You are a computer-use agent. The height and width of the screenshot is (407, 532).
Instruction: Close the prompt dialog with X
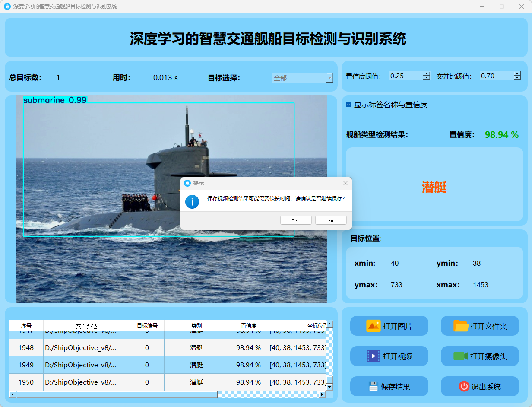coord(345,183)
